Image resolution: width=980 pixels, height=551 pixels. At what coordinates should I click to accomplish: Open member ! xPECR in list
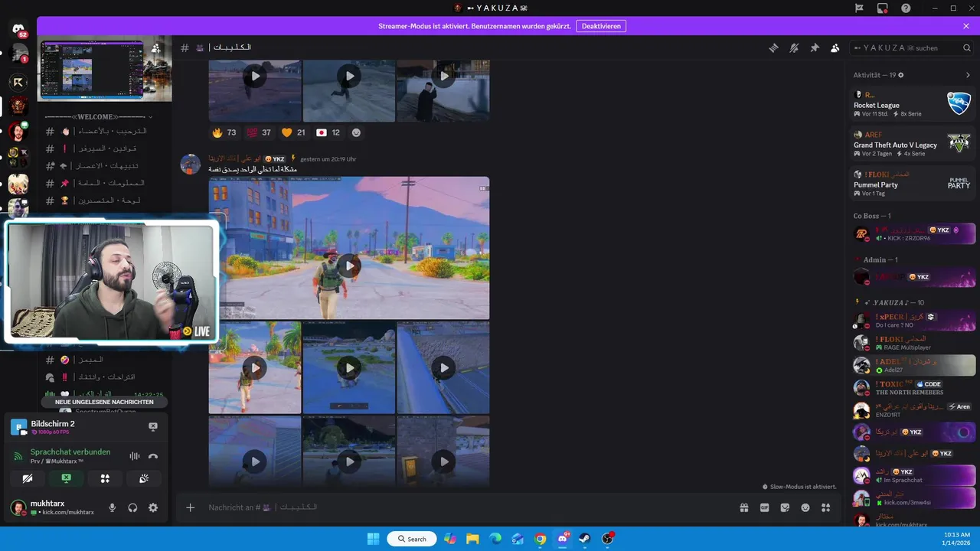(913, 321)
